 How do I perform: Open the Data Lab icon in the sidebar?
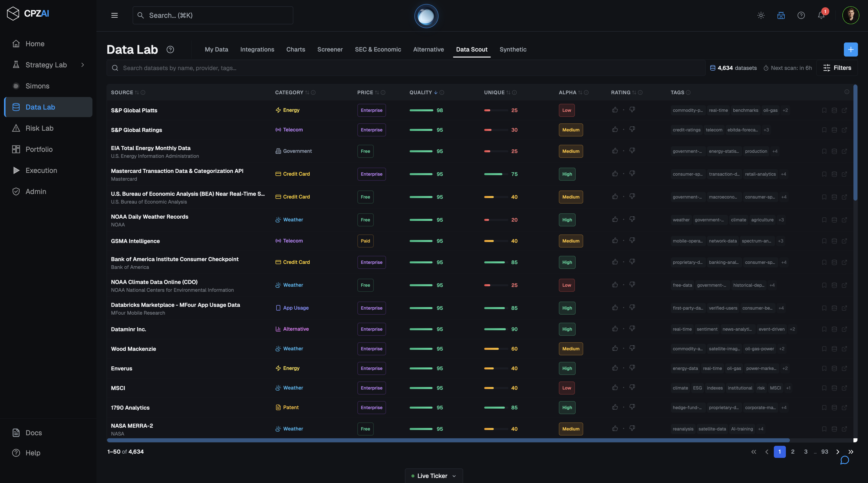16,107
